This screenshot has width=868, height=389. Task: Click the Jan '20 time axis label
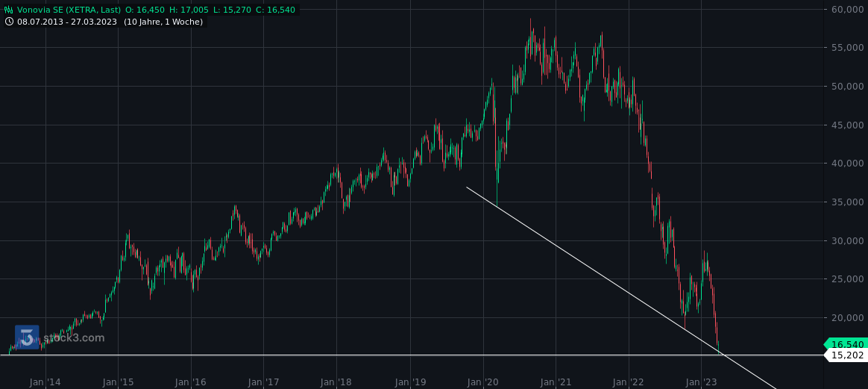[483, 382]
